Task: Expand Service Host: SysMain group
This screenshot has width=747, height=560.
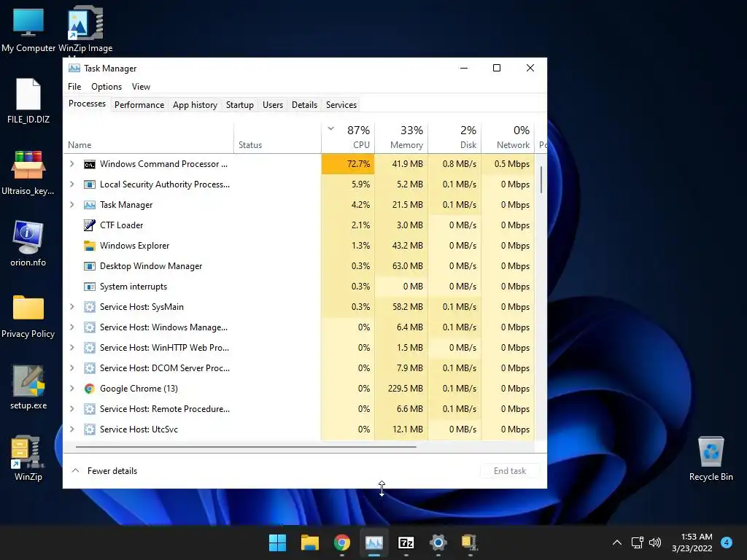Action: pos(72,307)
